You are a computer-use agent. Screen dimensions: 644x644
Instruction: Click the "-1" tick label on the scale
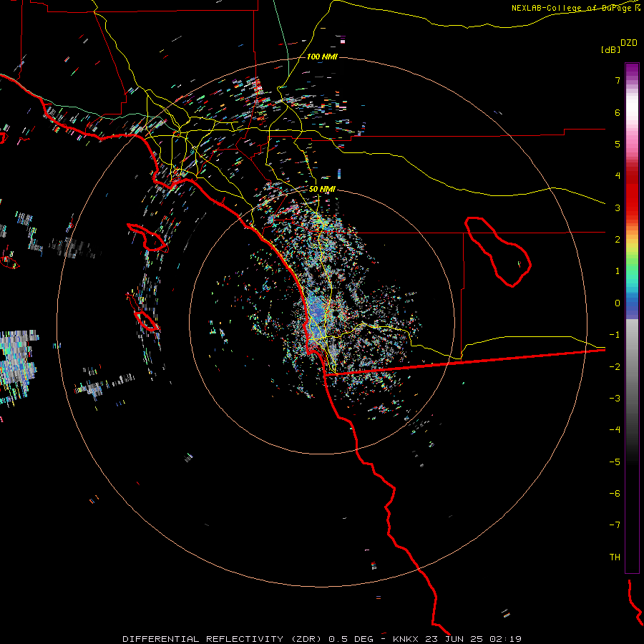pos(615,335)
